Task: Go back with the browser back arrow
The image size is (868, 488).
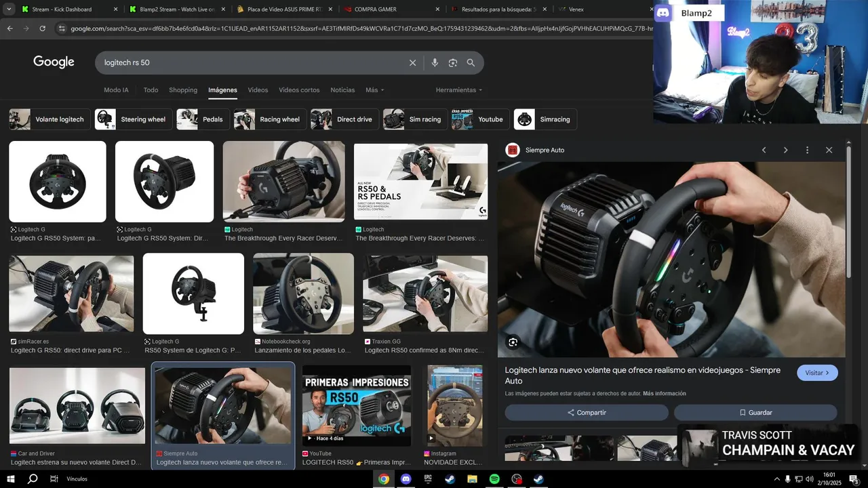Action: [9, 28]
